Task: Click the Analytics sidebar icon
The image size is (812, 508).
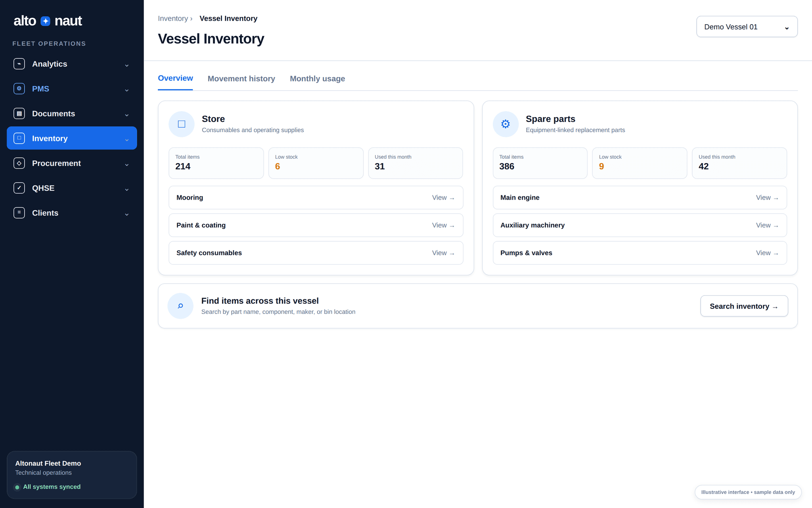Action: [19, 64]
